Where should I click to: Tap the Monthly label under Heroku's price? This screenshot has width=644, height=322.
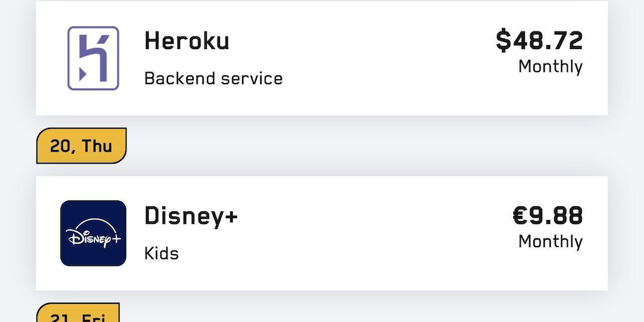[550, 67]
